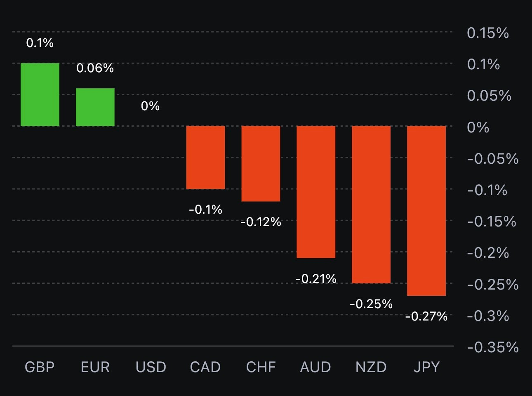Select the GBP axis label
The image size is (532, 396).
tap(40, 367)
